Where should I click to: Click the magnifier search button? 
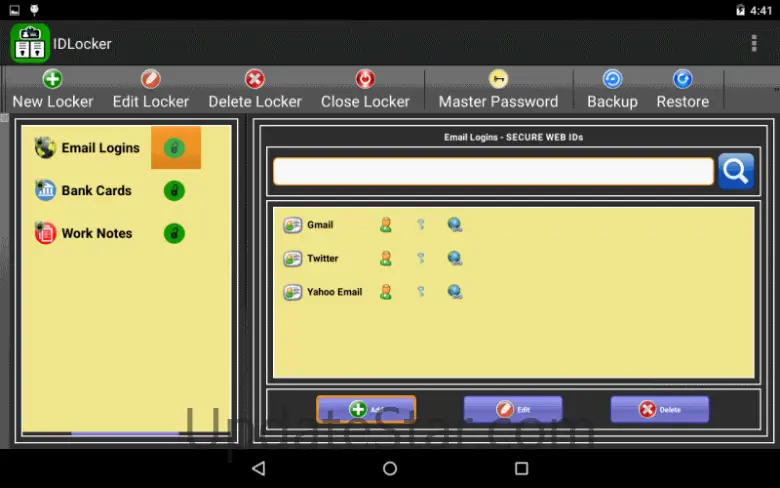[736, 171]
